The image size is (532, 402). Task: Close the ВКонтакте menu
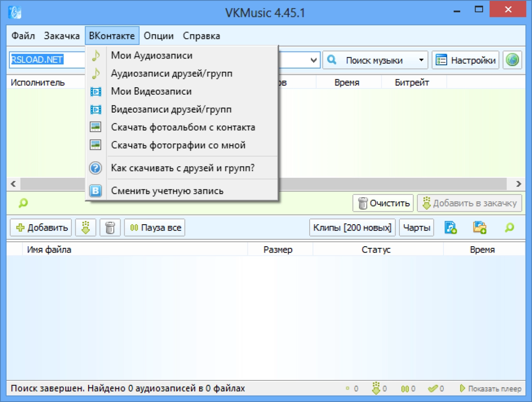112,36
